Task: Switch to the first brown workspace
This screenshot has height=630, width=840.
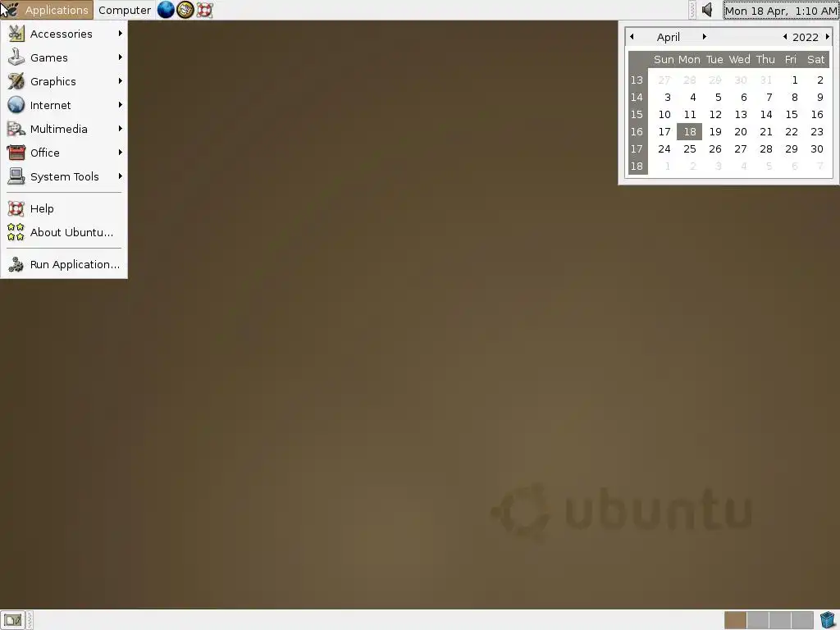Action: click(x=735, y=620)
